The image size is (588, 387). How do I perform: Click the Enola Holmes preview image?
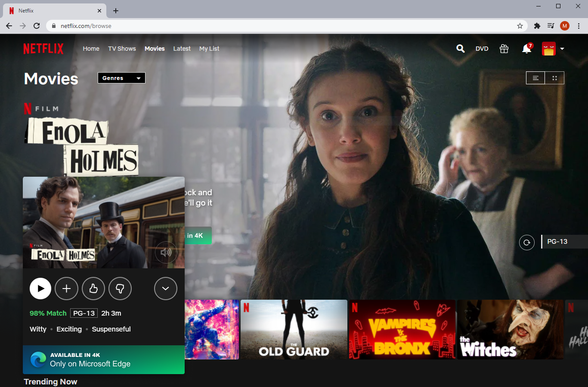coord(104,222)
